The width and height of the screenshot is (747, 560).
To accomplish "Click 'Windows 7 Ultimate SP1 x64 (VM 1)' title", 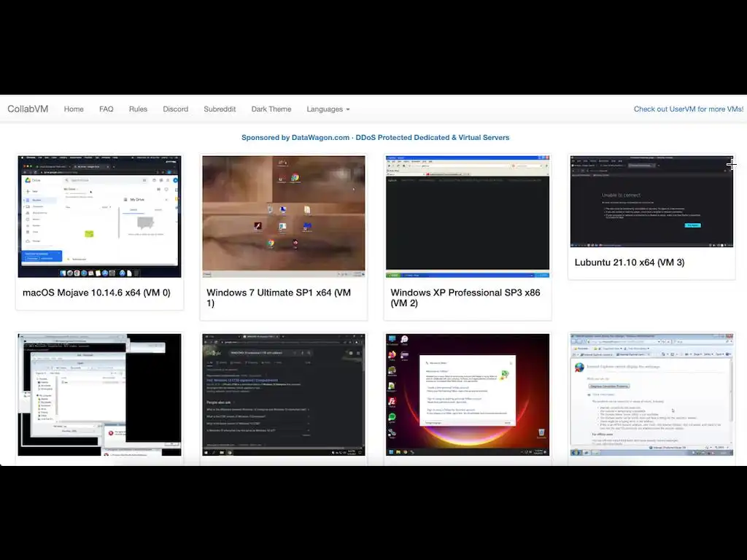I will (x=279, y=297).
